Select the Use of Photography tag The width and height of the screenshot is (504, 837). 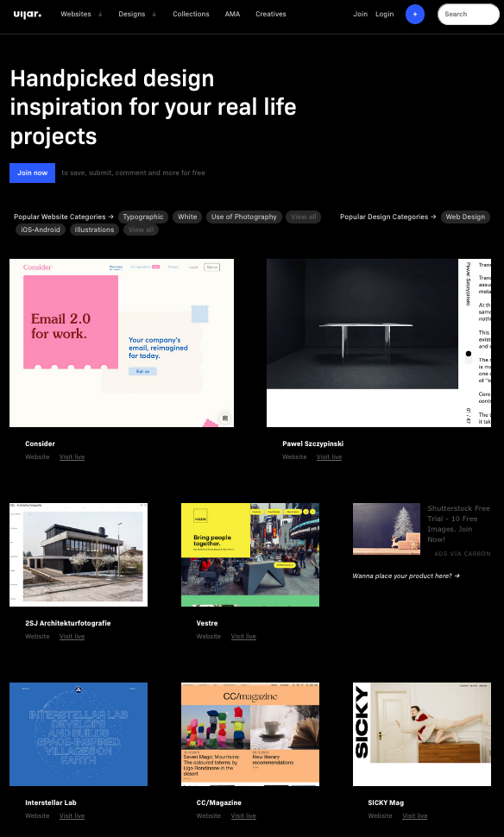coord(244,217)
